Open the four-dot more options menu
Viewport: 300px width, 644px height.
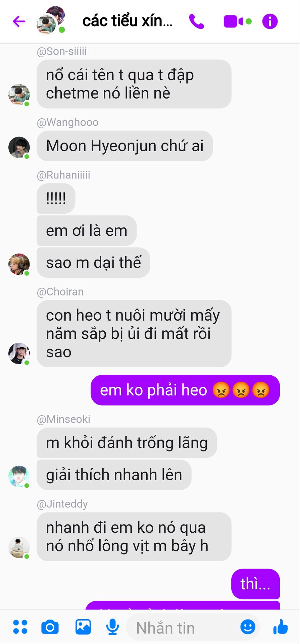click(x=20, y=627)
